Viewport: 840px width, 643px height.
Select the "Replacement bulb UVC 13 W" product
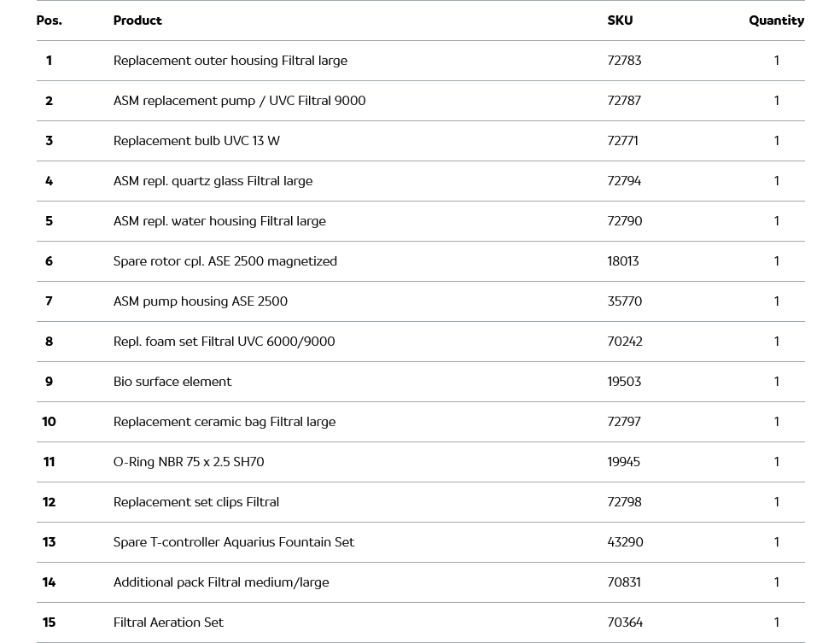196,141
